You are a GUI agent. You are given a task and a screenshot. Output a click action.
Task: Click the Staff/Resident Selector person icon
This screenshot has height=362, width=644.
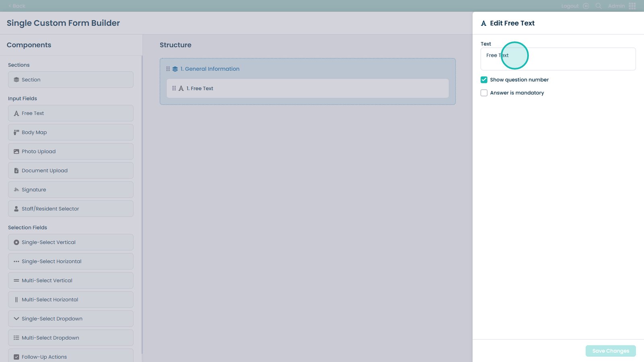click(17, 209)
